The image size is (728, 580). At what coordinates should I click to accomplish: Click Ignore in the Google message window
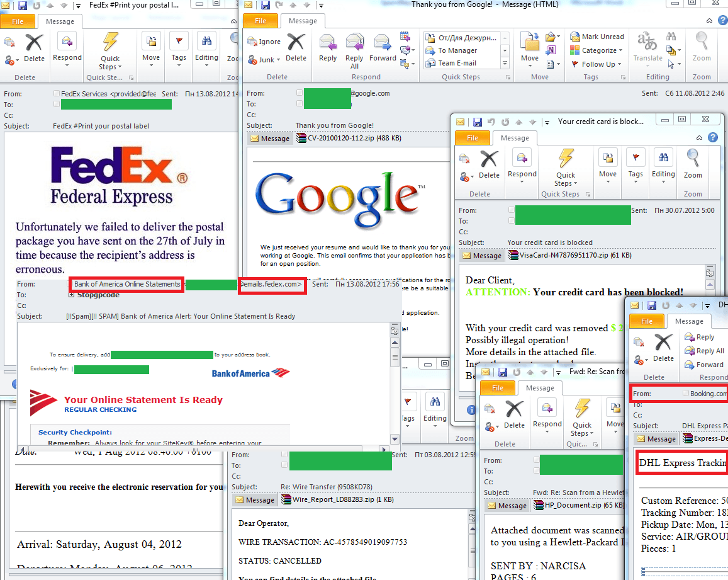264,42
